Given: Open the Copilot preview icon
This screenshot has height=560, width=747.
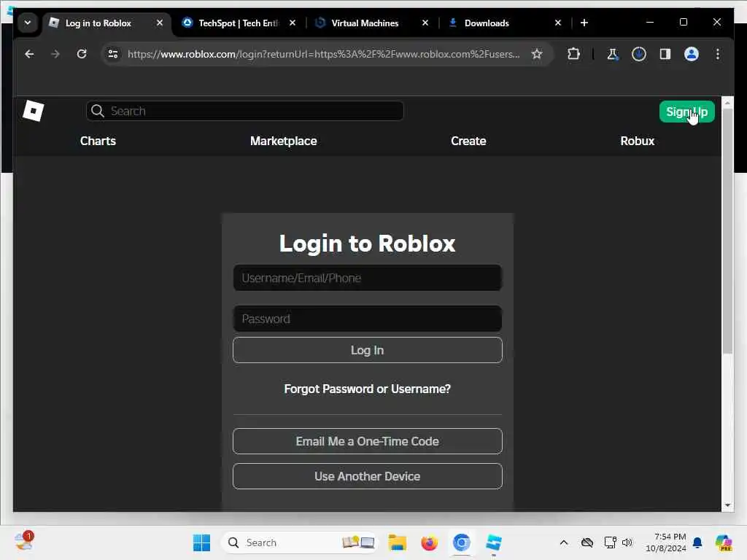Looking at the screenshot, I should click(723, 542).
